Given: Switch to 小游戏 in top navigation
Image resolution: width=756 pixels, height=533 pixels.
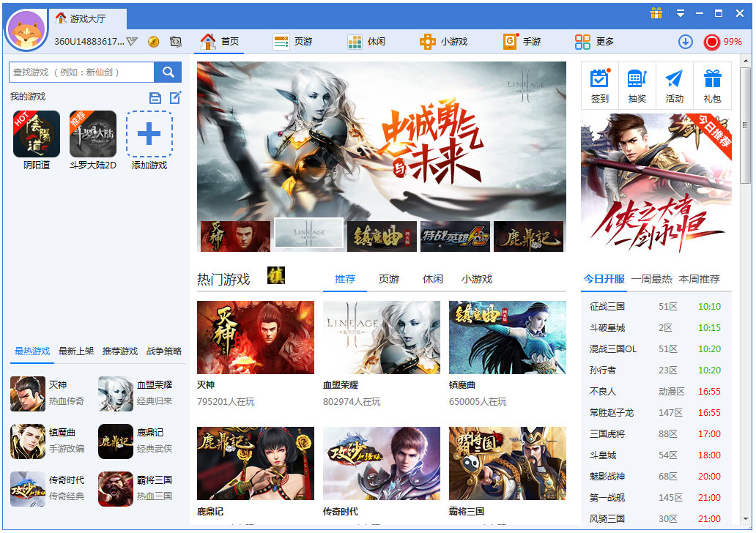Looking at the screenshot, I should pos(443,42).
